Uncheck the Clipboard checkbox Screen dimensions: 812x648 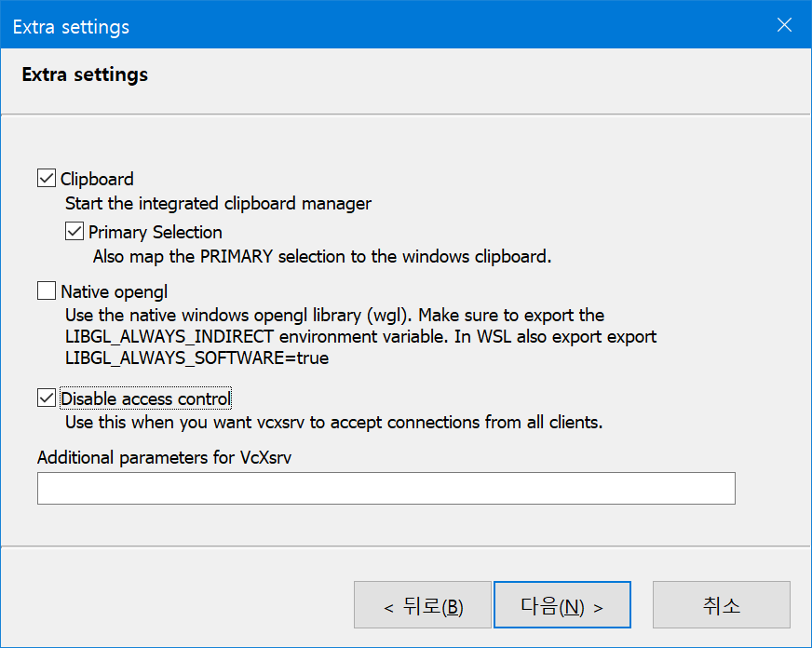[47, 178]
